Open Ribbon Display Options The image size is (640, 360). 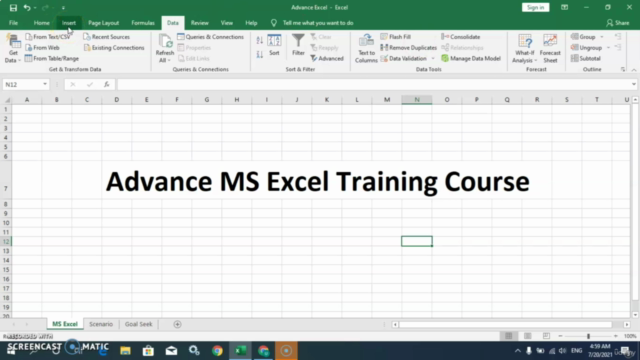[564, 7]
